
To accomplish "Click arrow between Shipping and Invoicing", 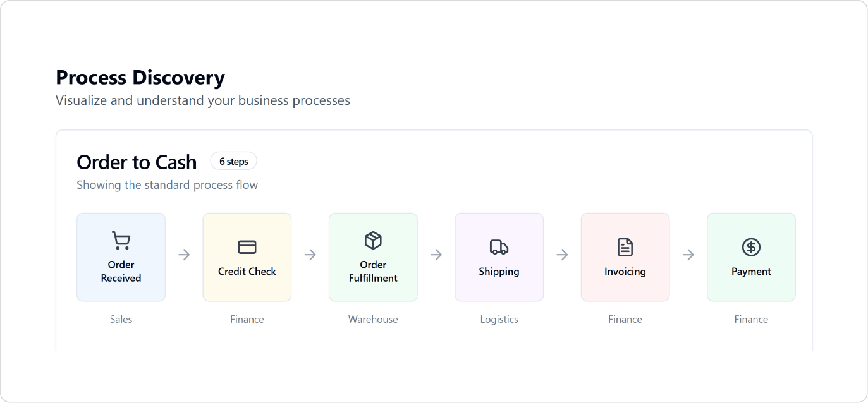I will point(562,255).
